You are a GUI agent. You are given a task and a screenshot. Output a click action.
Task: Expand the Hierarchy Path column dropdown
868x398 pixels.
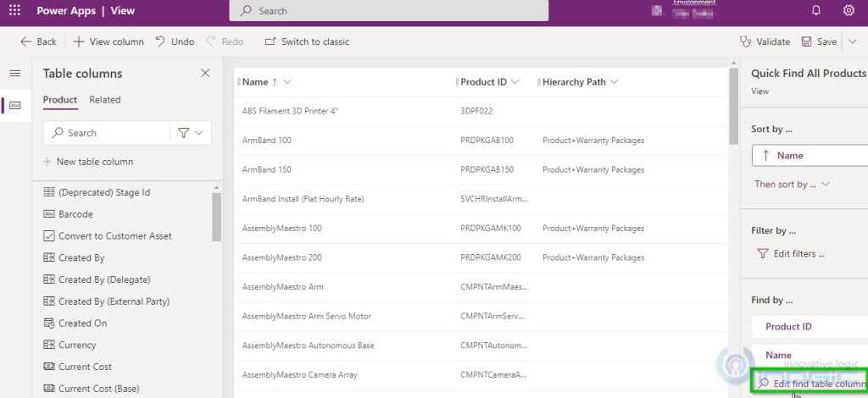614,82
